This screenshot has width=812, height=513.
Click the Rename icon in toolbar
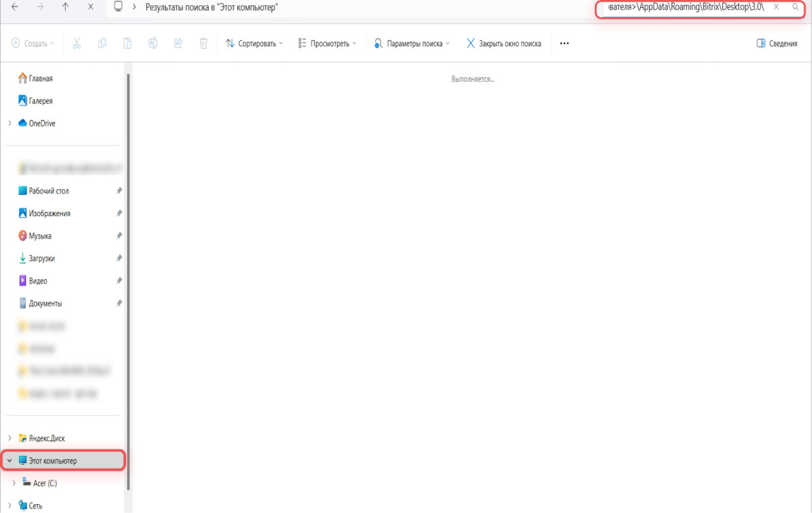click(153, 43)
